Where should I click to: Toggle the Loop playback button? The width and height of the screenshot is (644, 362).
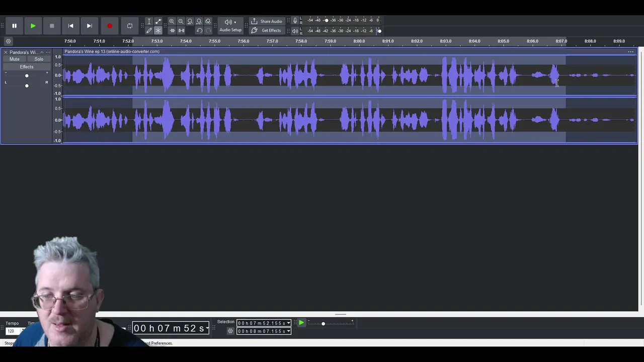tap(130, 26)
